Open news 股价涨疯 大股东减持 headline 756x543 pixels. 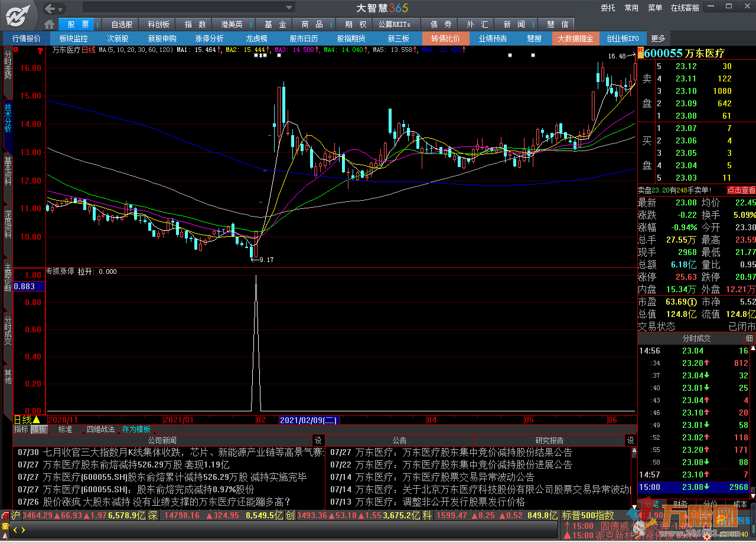point(167,502)
